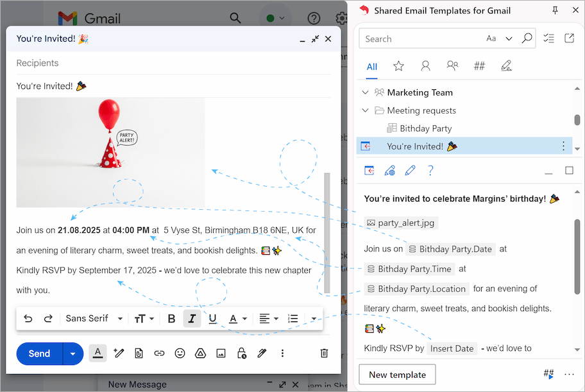Switch to the All tab

click(371, 67)
